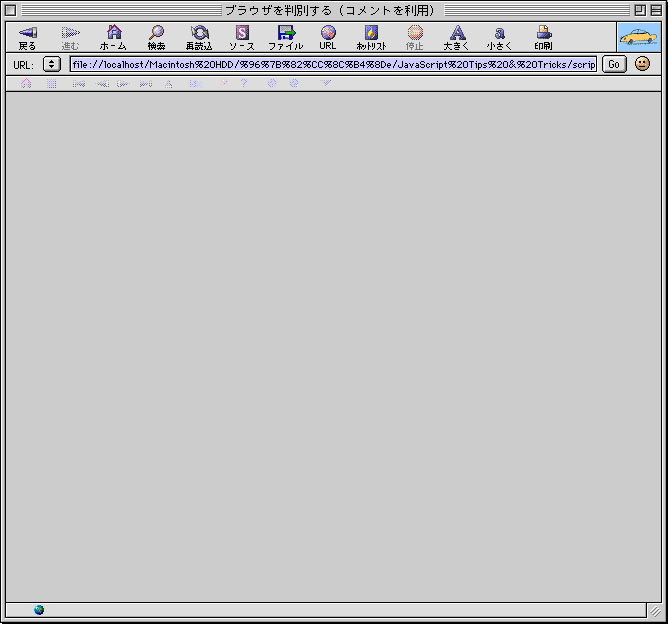Viewport: 668px width, 624px height.
Task: Click the URL globe toolbar icon
Action: 328,37
